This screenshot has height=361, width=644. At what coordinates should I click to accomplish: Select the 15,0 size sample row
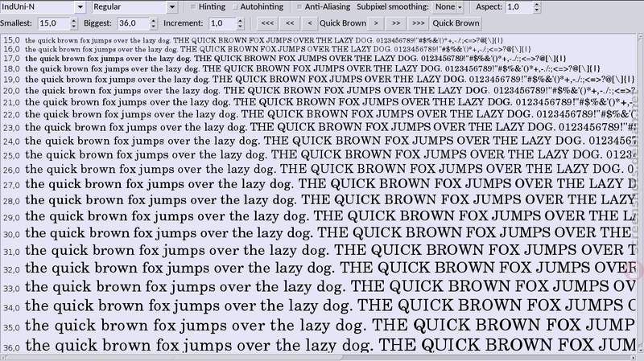click(x=319, y=40)
